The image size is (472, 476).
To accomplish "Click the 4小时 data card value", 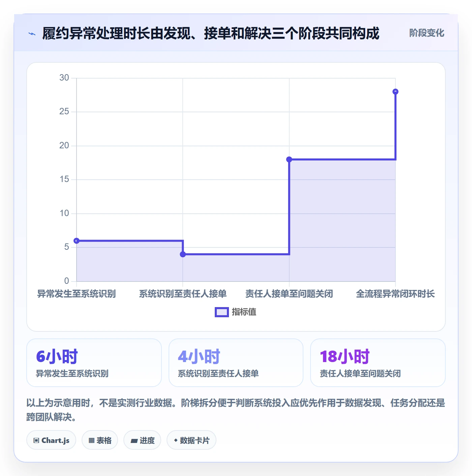I will (199, 357).
